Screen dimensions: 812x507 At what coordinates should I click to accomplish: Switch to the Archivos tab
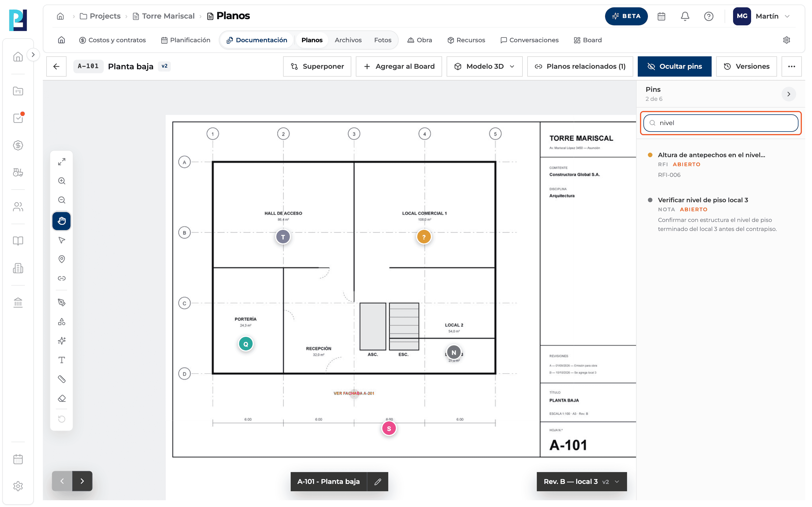pos(348,40)
